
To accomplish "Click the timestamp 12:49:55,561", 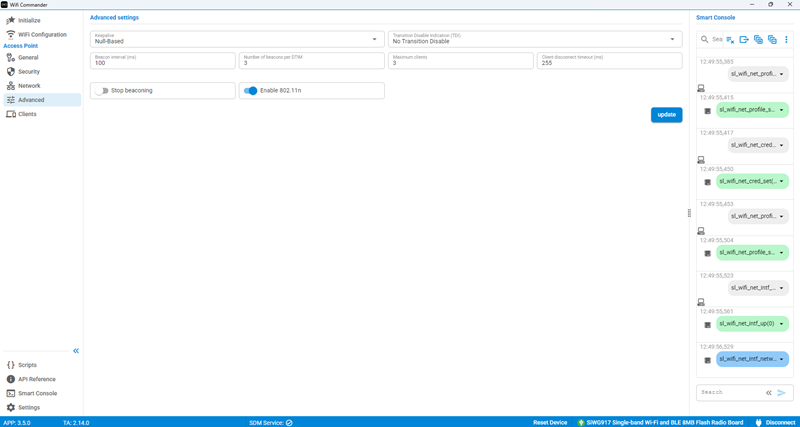I will coord(717,311).
